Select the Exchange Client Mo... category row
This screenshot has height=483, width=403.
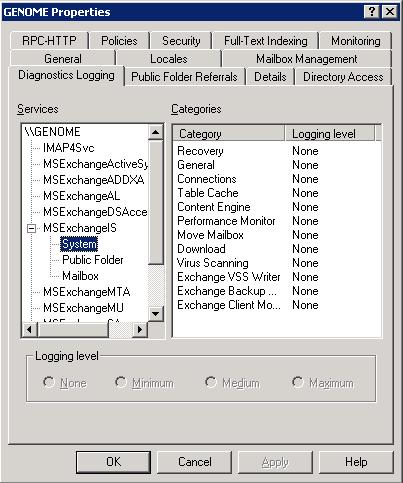pyautogui.click(x=277, y=305)
